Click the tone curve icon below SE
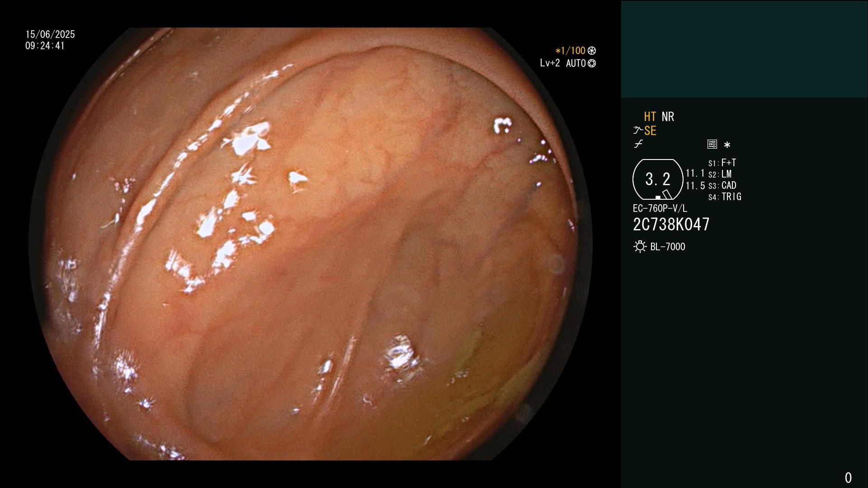Image resolution: width=868 pixels, height=488 pixels. tap(638, 144)
